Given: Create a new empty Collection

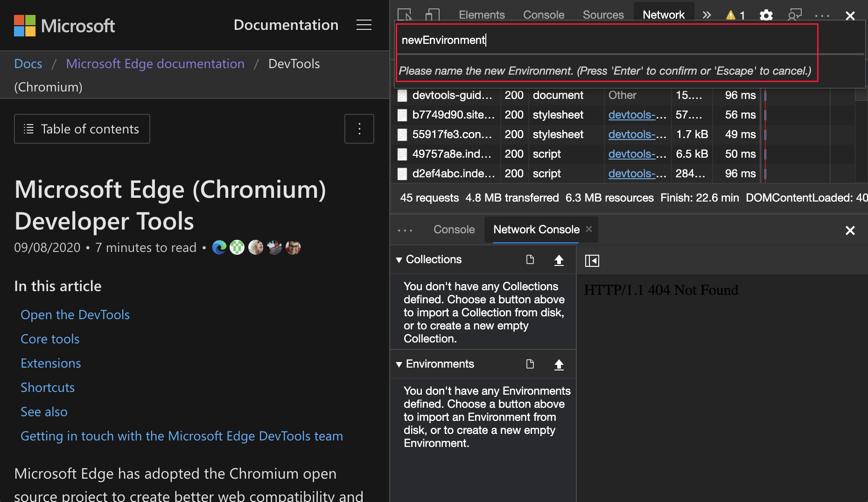Looking at the screenshot, I should point(530,259).
